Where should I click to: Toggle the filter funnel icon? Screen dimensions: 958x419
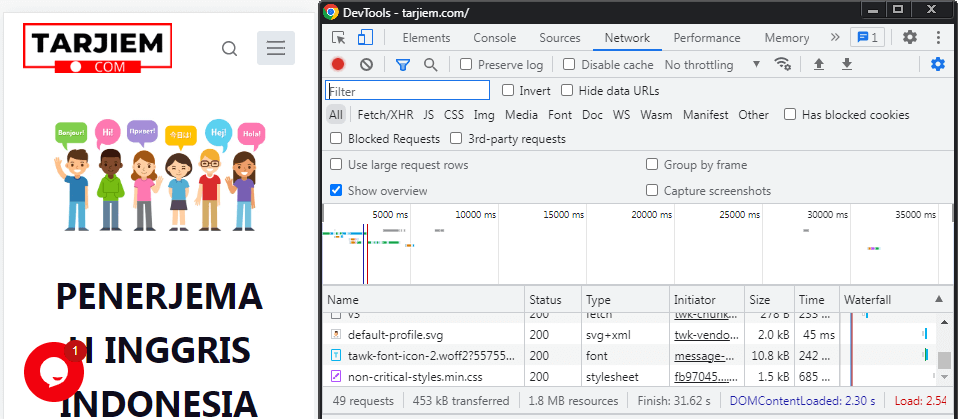pos(402,64)
